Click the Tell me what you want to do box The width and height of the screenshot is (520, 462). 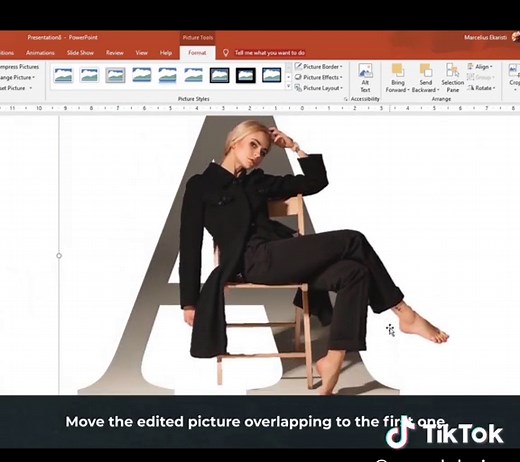tap(270, 53)
